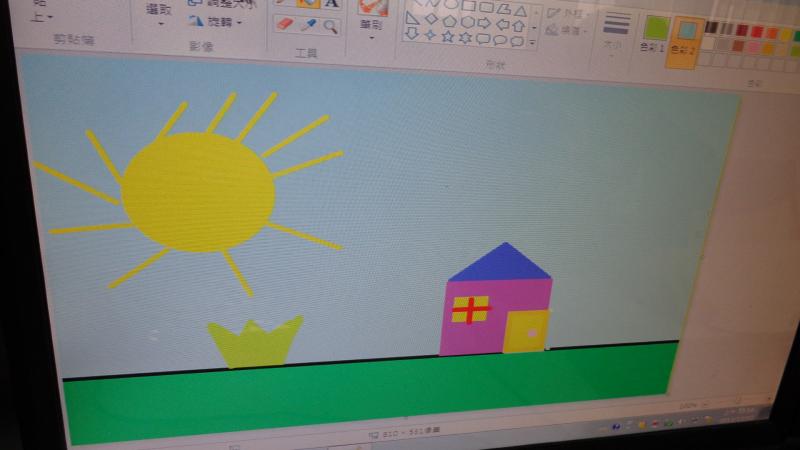Open the shape Outline (外框) dropdown
The height and width of the screenshot is (450, 800).
click(x=568, y=13)
